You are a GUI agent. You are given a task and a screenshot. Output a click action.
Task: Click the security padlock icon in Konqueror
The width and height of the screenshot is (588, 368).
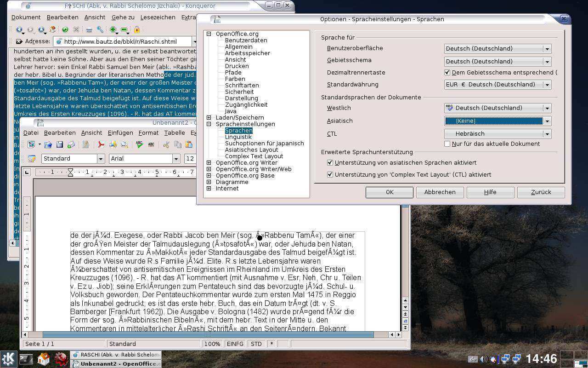pos(136,29)
